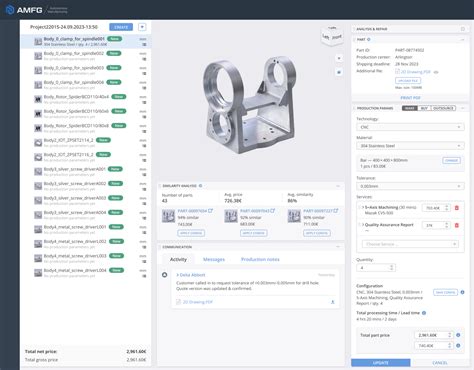Click info icon next to Total processing time
474x370 pixels.
point(424,313)
